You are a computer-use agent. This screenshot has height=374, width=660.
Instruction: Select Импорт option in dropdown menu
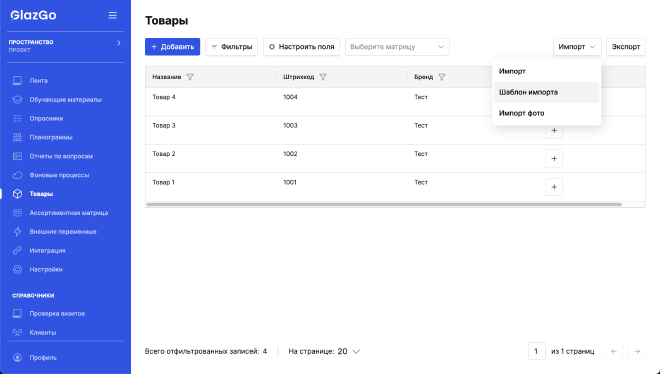546,71
